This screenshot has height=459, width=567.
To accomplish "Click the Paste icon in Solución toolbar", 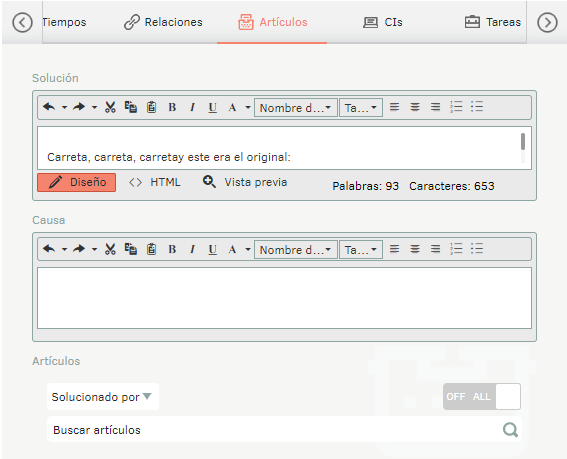I will 152,107.
